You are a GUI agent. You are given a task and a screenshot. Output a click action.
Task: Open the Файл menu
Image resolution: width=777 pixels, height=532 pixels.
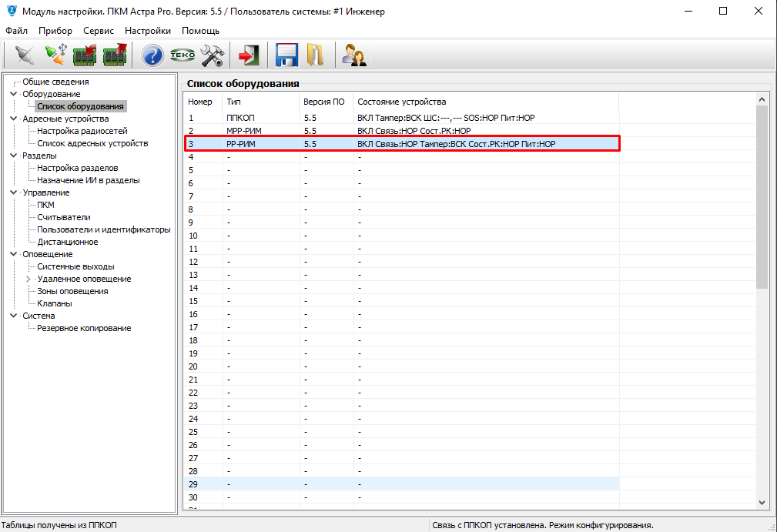16,31
